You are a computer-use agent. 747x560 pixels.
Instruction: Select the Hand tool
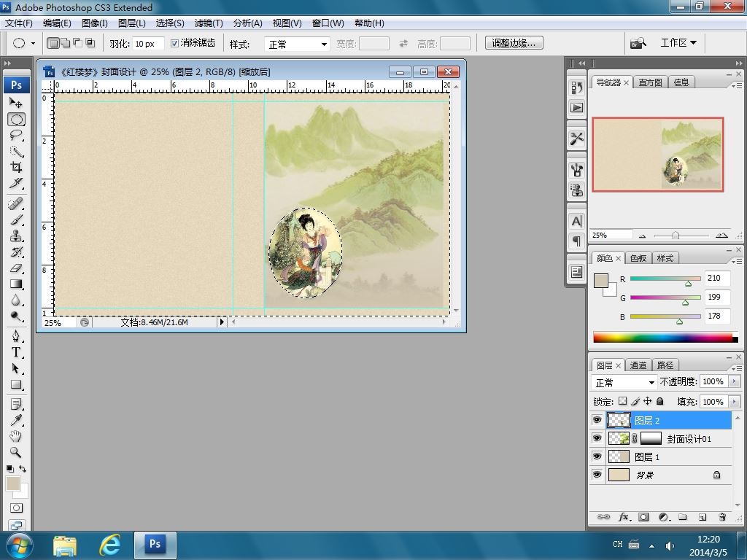pos(16,436)
